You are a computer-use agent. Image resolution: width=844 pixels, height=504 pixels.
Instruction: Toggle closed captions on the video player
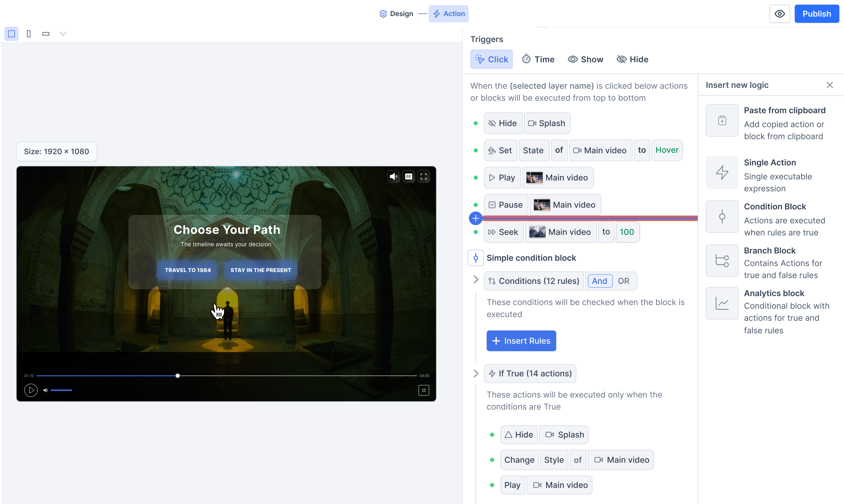(x=409, y=176)
